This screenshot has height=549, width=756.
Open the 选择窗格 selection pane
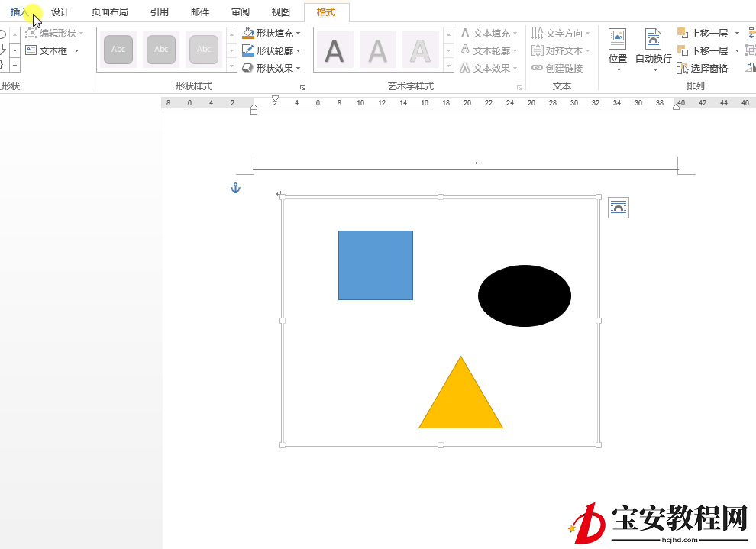[702, 69]
